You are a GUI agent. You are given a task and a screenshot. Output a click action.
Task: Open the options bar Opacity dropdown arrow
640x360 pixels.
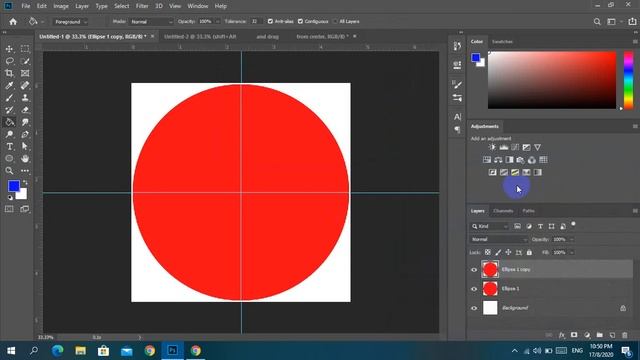218,22
